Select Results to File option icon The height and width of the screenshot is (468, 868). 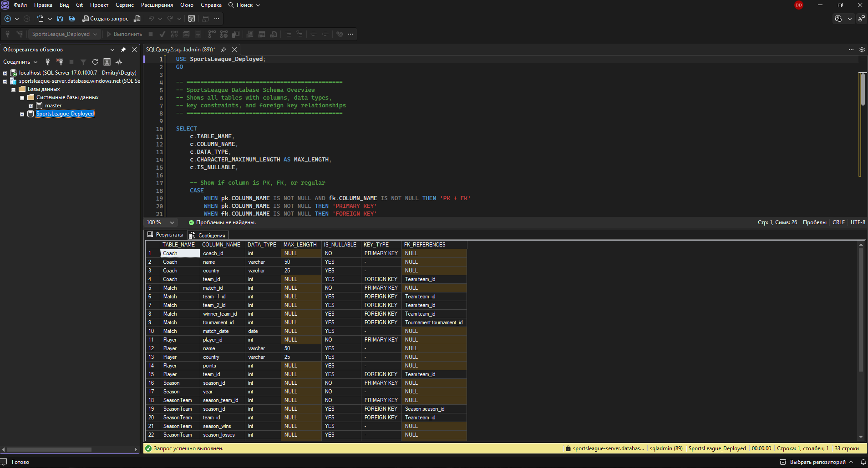[274, 34]
